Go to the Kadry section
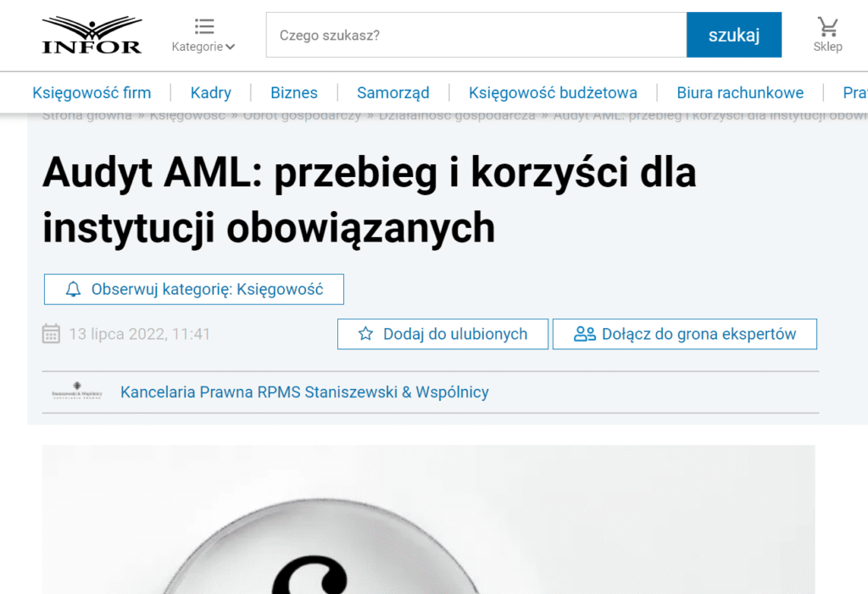The image size is (868, 594). click(210, 93)
